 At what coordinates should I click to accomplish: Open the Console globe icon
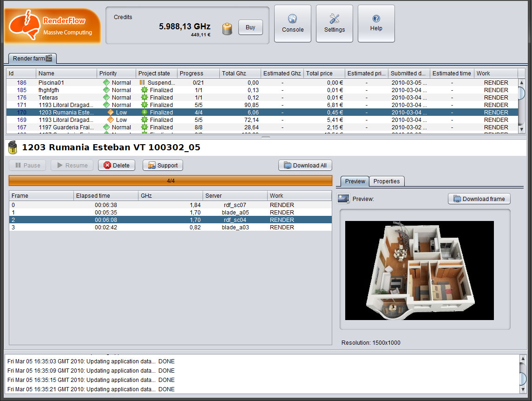coord(292,18)
